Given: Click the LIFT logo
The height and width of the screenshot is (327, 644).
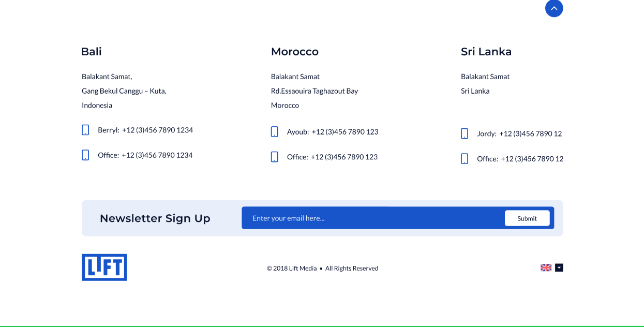Looking at the screenshot, I should point(104,267).
